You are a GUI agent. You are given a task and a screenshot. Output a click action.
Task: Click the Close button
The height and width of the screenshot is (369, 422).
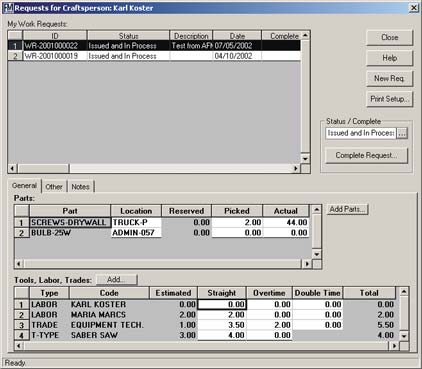tap(389, 37)
